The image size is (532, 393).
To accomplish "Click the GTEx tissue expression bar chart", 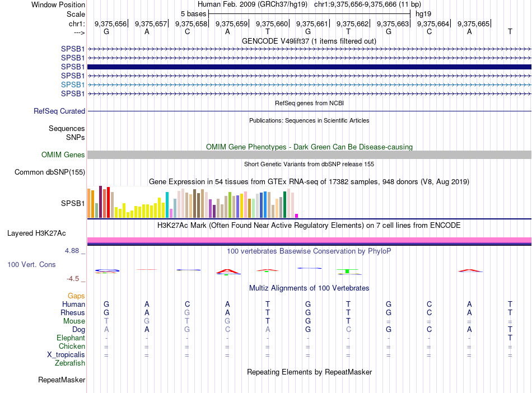I will coord(193,202).
